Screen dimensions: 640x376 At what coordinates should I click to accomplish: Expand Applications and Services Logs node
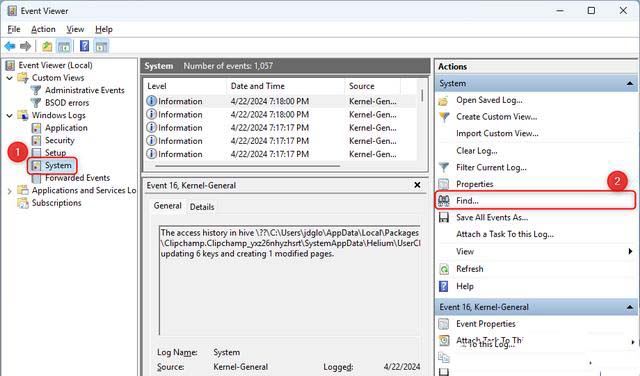click(10, 191)
